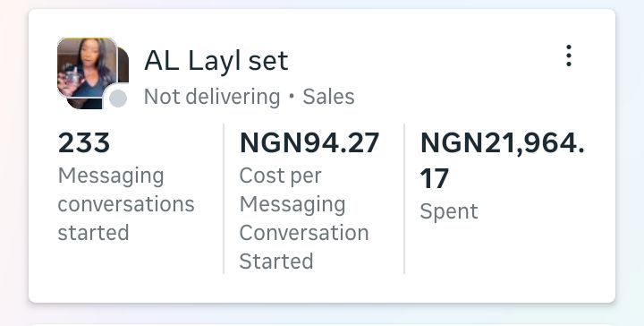
Task: Click the Not delivering status text
Action: 212,97
